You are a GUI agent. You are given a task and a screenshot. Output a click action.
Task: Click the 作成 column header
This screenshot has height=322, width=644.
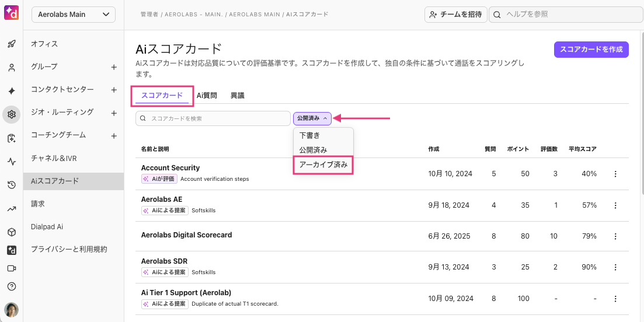click(433, 149)
